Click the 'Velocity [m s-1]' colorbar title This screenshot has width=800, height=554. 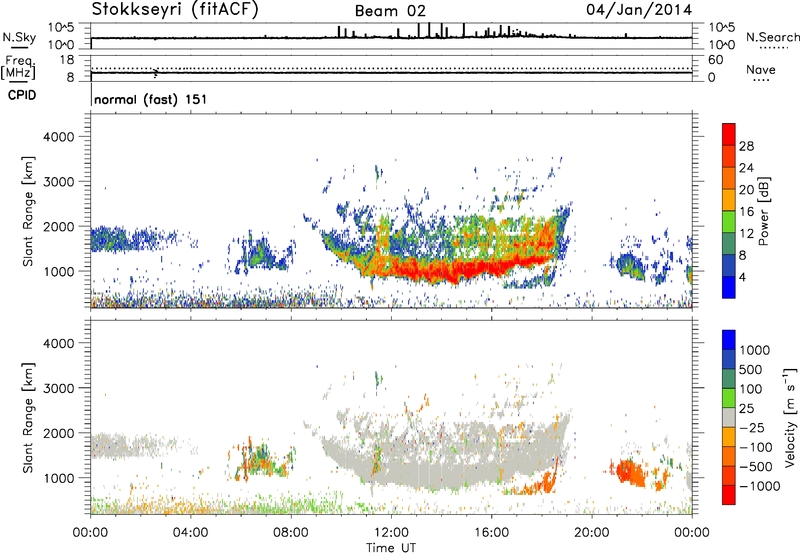(790, 417)
